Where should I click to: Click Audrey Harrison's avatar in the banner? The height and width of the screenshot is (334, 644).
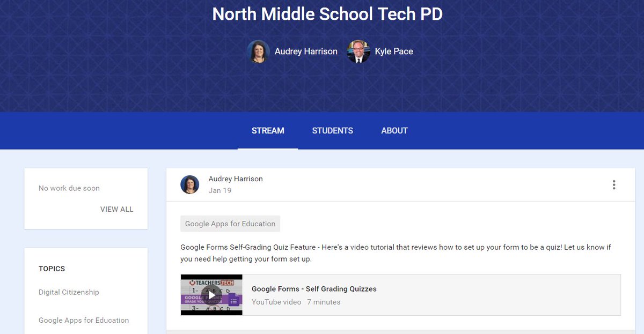coord(258,51)
